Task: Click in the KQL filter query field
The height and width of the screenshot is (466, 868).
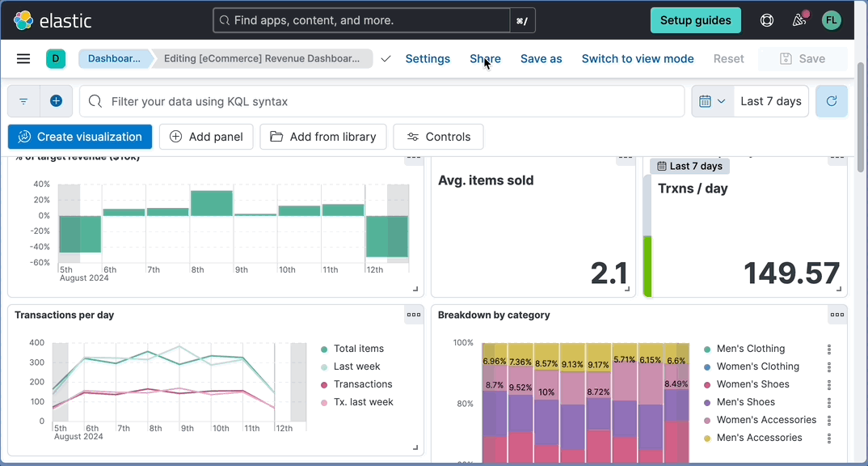Action: coord(382,101)
